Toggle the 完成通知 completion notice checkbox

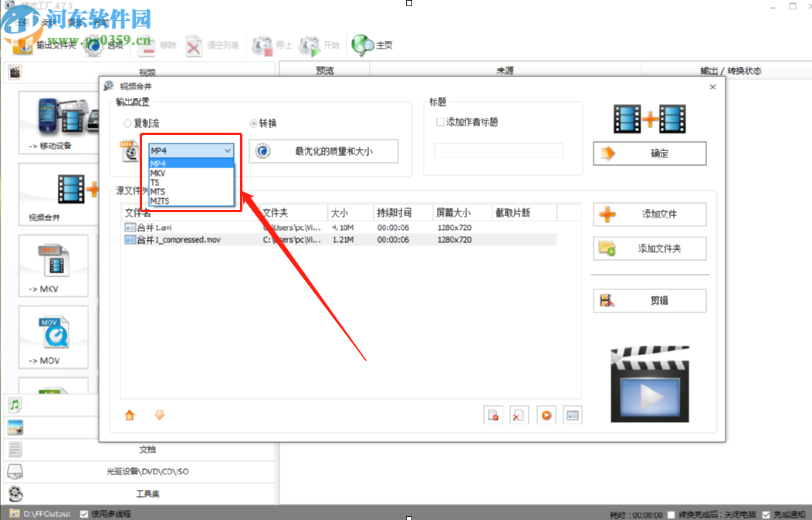point(766,515)
